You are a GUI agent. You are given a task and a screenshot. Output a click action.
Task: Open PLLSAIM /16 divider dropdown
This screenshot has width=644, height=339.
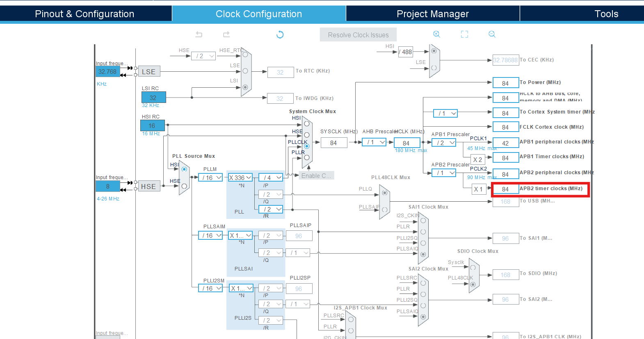[x=210, y=235]
